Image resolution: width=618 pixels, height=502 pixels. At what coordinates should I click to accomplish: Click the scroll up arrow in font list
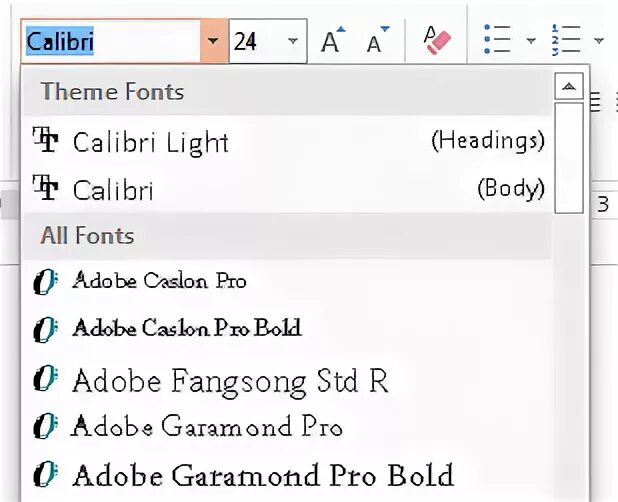click(x=568, y=86)
